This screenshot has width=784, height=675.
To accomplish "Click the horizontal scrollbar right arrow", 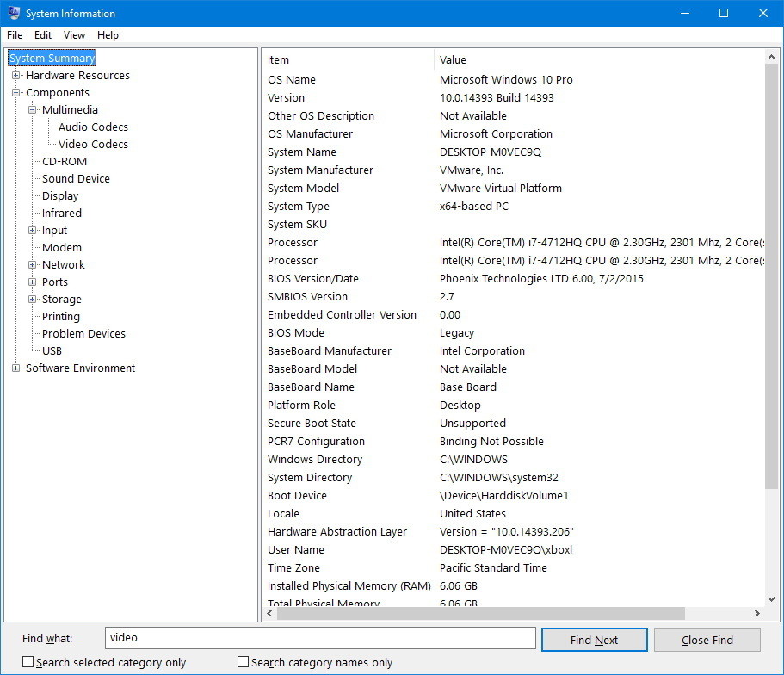I will pyautogui.click(x=757, y=614).
